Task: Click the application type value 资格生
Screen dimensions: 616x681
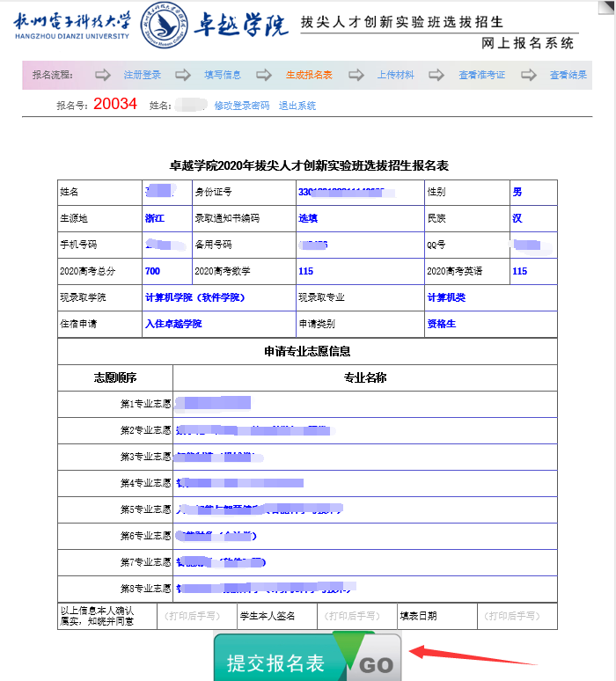Action: [x=442, y=324]
